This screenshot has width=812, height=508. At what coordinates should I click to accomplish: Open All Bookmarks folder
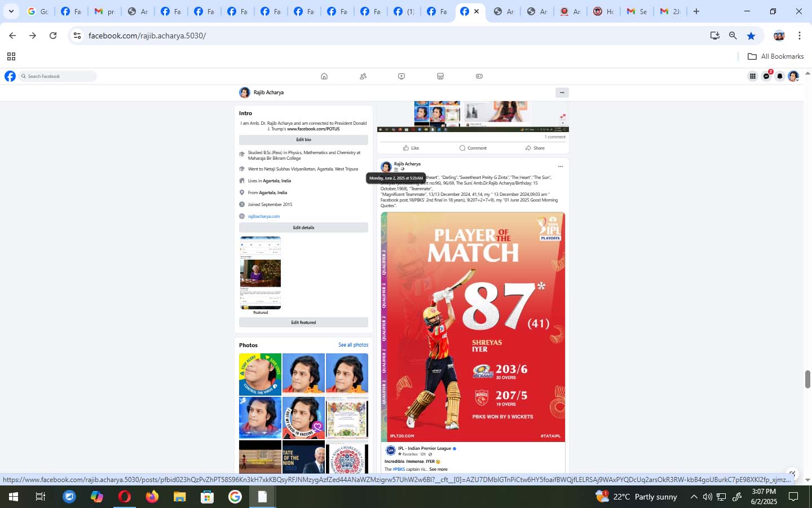[775, 56]
